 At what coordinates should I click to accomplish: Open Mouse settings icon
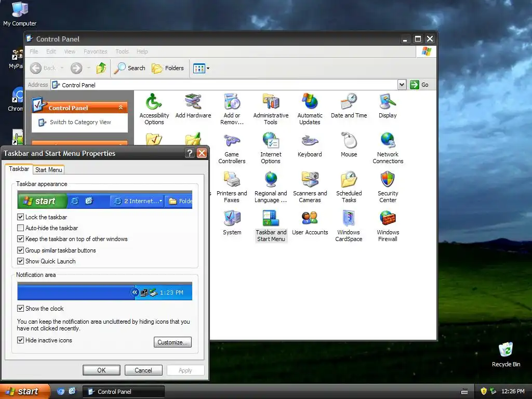pos(349,145)
